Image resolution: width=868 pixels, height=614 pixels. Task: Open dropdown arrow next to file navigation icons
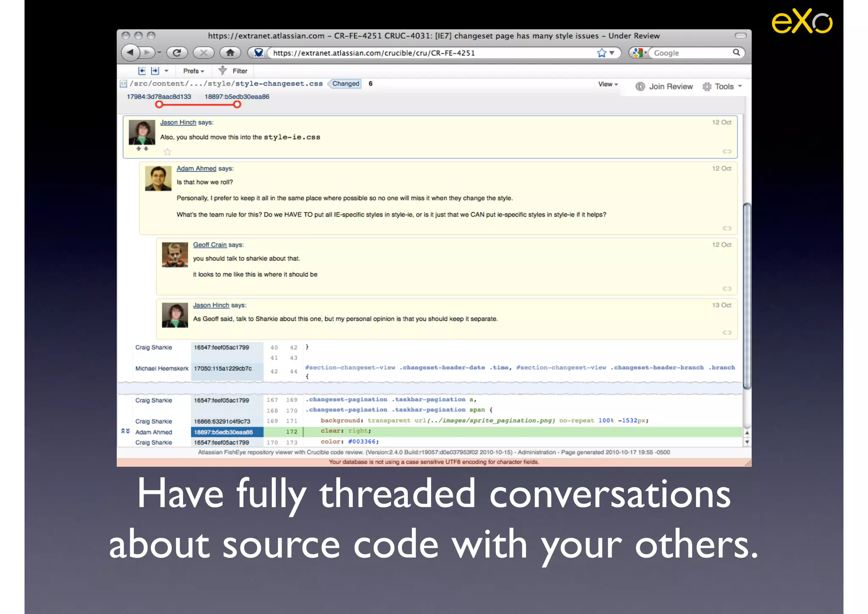tap(167, 71)
